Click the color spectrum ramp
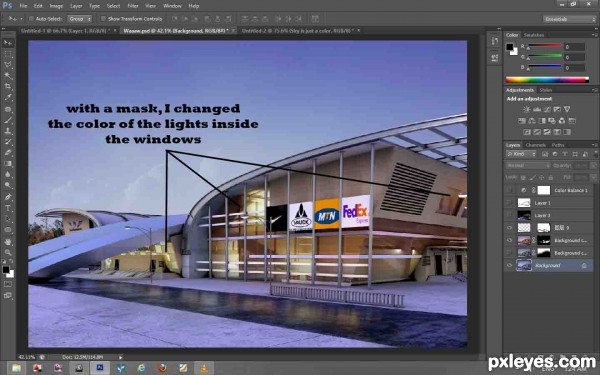 (547, 80)
